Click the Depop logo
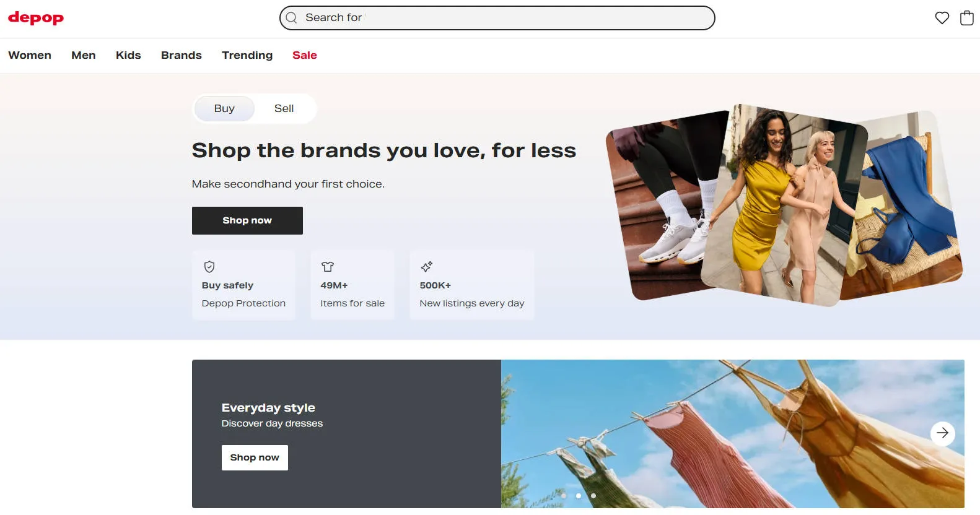The image size is (980, 515). [36, 18]
